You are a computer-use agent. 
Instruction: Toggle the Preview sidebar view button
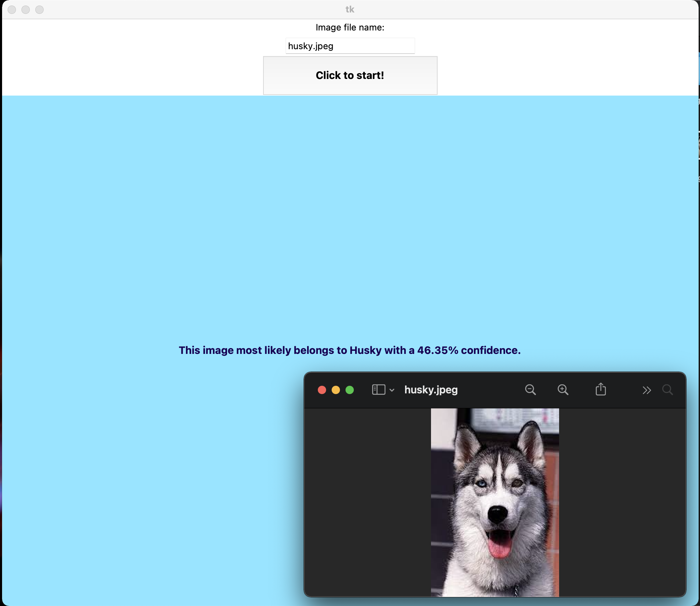tap(378, 390)
